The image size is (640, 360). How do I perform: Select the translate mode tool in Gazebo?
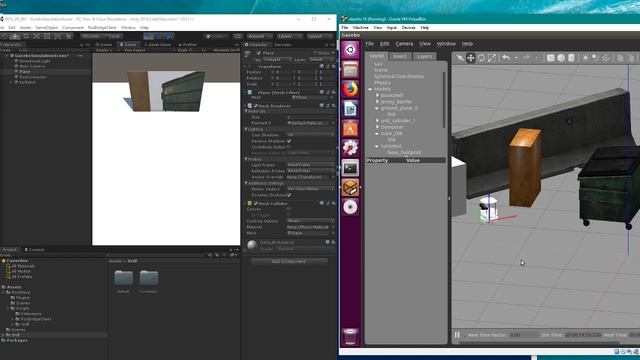tap(471, 58)
